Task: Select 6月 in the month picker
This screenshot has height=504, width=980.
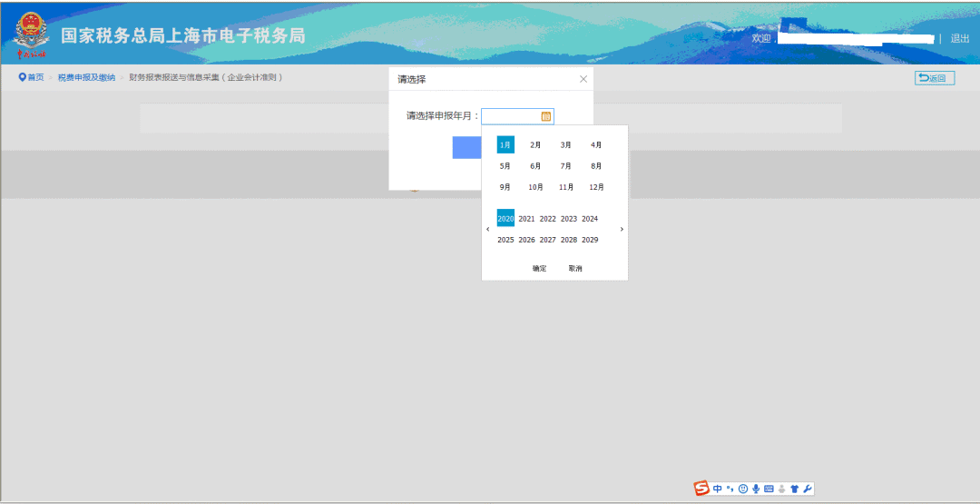Action: (535, 166)
